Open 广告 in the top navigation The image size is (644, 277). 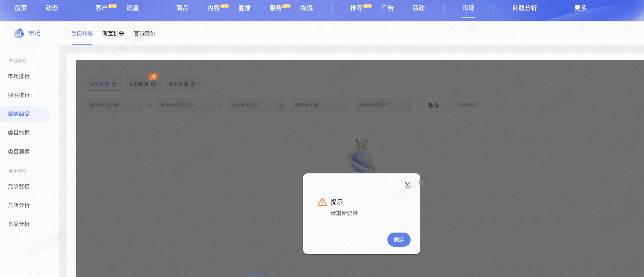click(x=387, y=8)
